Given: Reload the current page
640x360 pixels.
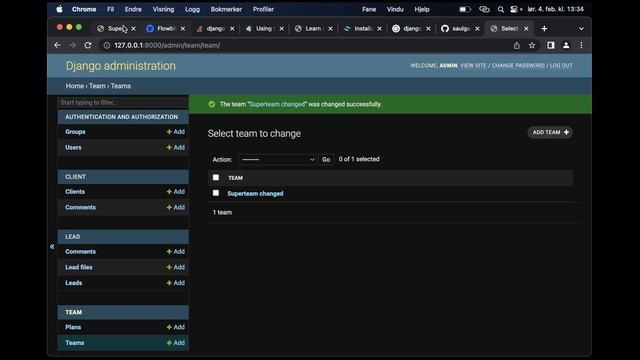Looking at the screenshot, I should pos(88,45).
